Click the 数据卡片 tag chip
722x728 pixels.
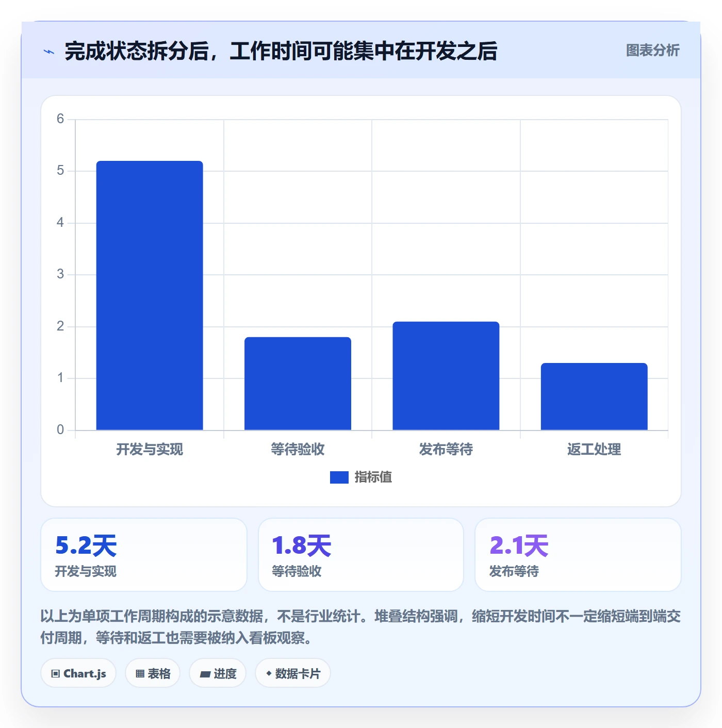point(293,673)
